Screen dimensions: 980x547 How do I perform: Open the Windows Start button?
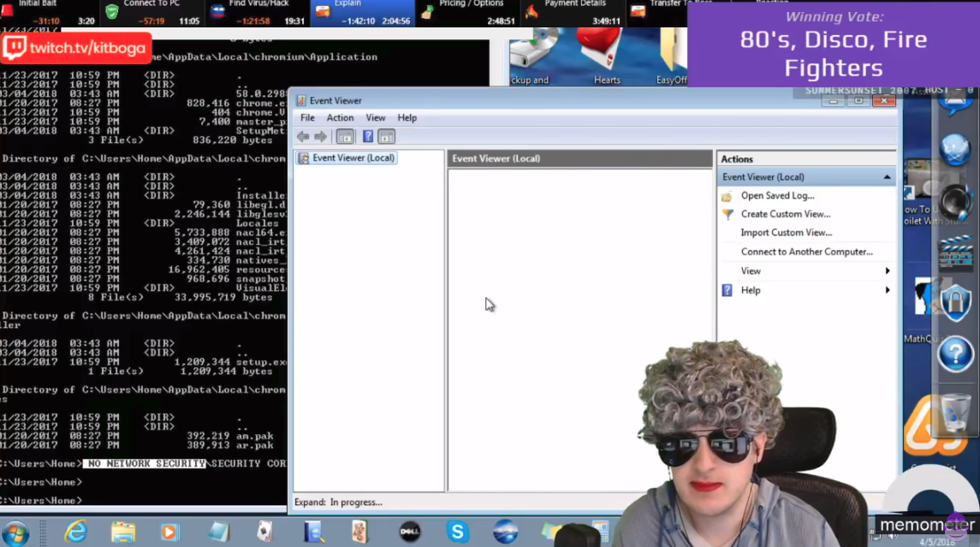[x=15, y=532]
